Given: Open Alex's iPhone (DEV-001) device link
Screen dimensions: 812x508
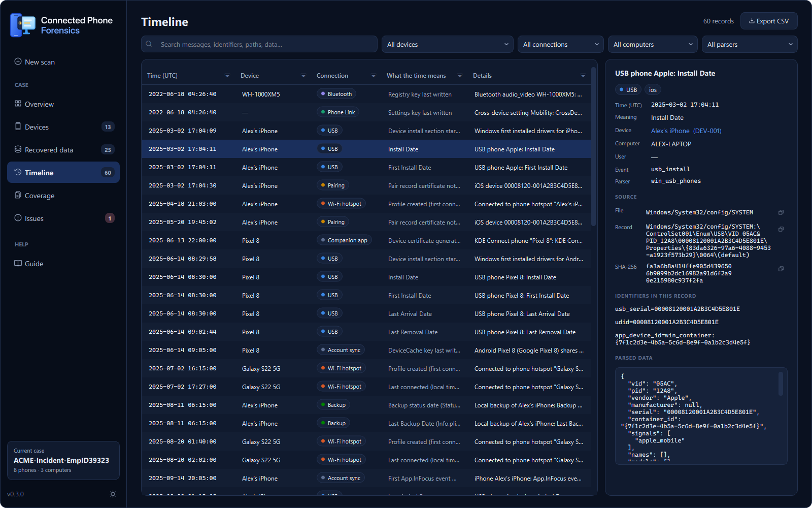Looking at the screenshot, I should coord(686,131).
